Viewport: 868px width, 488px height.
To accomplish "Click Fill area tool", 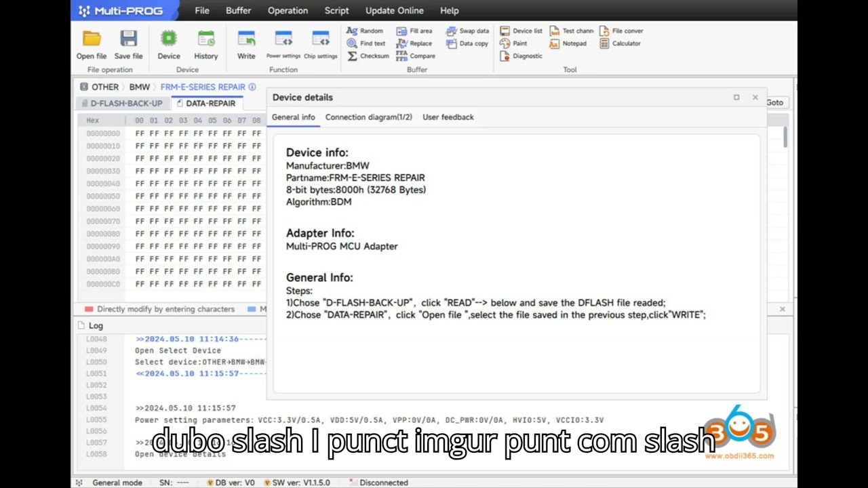I will (x=414, y=30).
